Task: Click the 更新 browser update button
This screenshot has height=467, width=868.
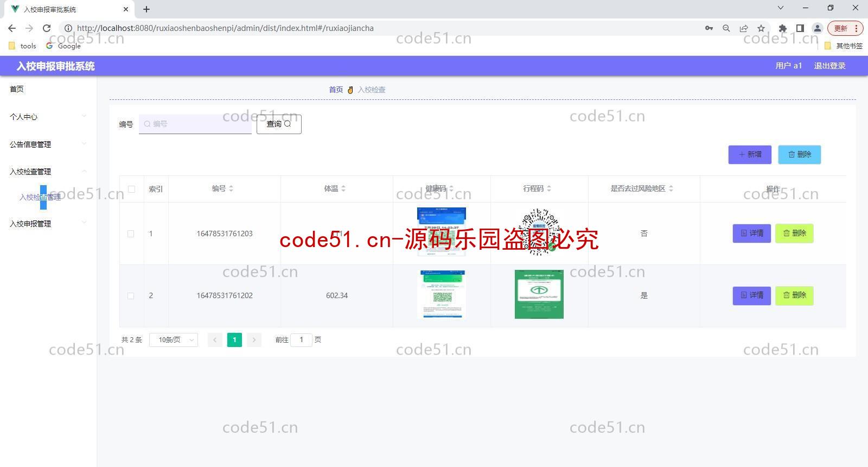Action: click(845, 28)
